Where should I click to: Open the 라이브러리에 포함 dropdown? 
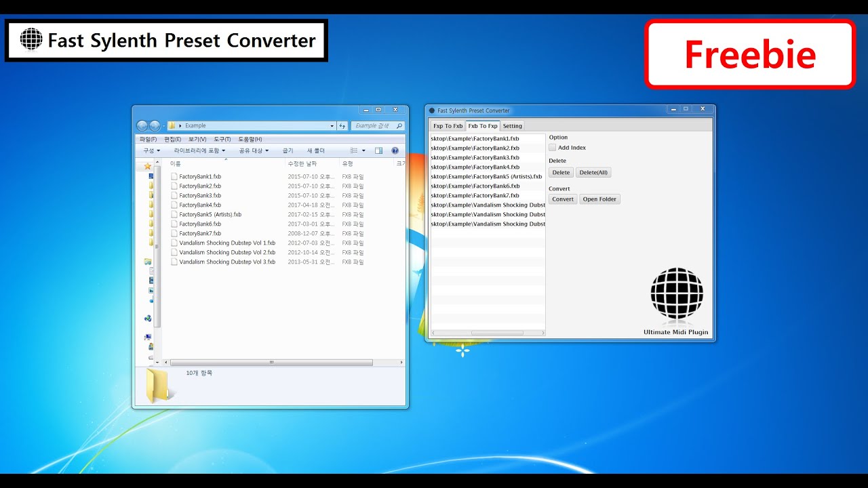coord(200,150)
